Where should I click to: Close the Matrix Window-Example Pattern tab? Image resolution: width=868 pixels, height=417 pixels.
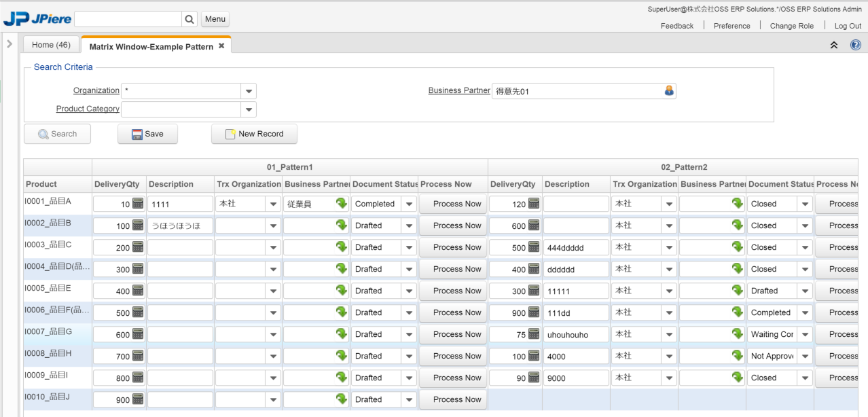click(x=221, y=46)
